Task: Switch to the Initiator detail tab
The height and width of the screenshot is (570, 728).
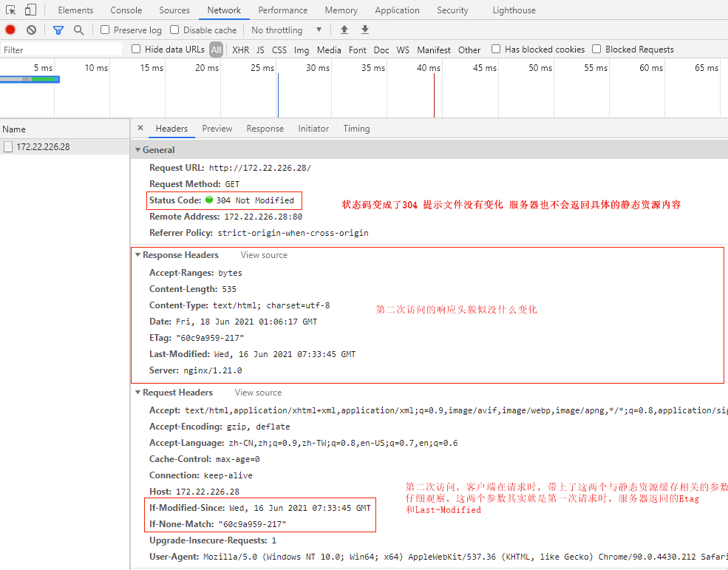Action: click(313, 129)
